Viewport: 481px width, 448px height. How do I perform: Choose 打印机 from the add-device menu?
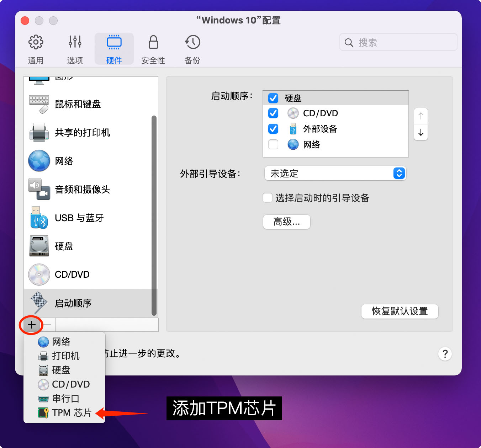coord(64,356)
